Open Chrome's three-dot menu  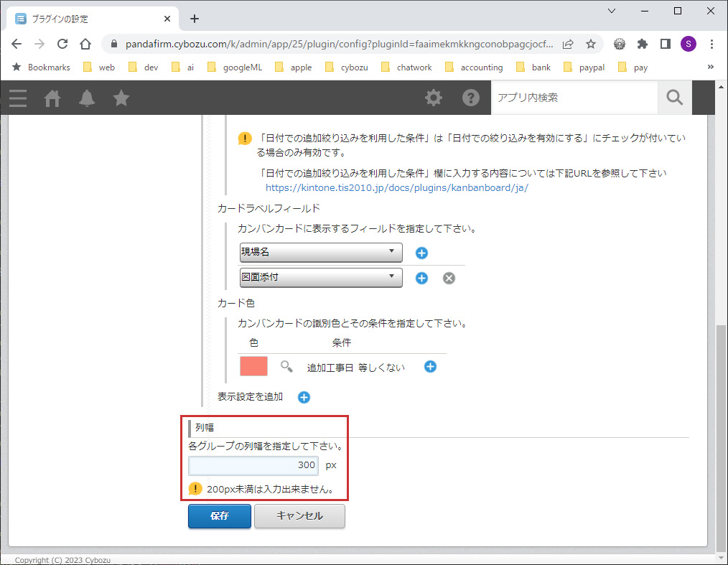[x=711, y=44]
